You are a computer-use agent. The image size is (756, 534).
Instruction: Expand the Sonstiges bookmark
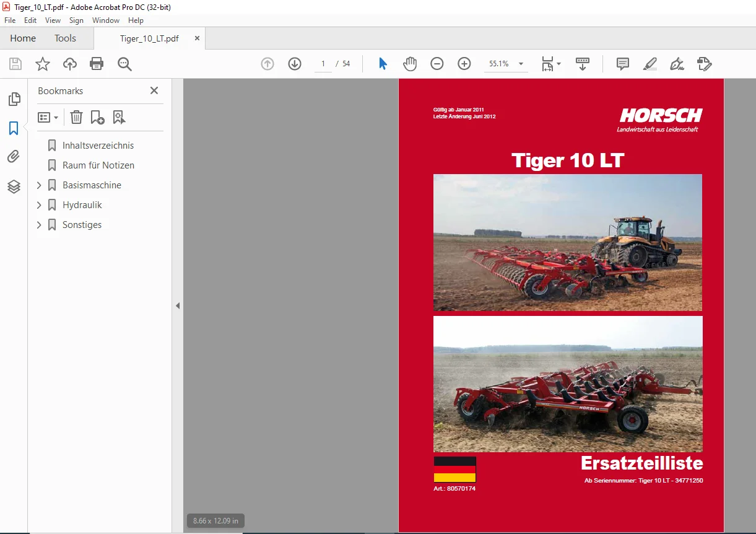40,225
